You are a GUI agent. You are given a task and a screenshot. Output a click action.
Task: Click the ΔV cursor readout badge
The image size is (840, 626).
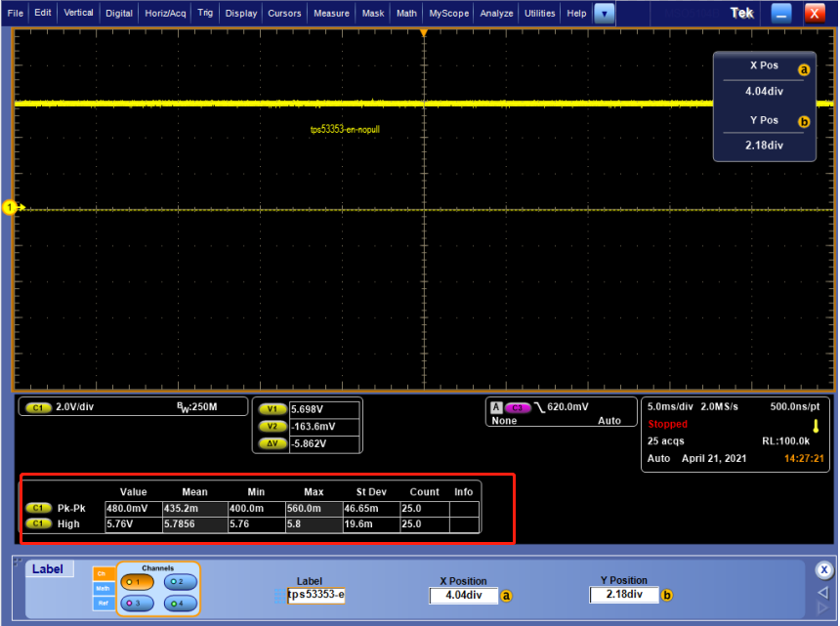pyautogui.click(x=273, y=443)
